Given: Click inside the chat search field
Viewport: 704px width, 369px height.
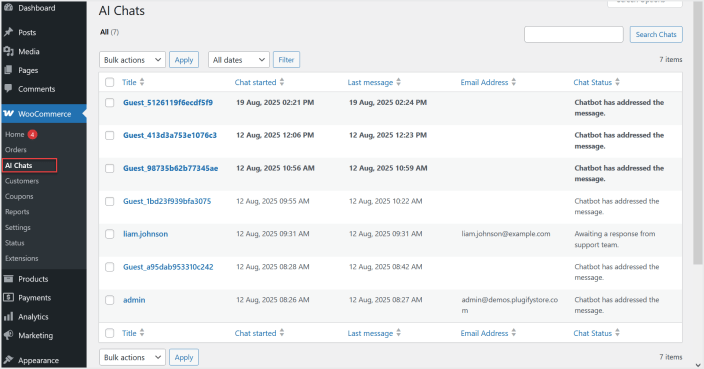Looking at the screenshot, I should click(574, 35).
